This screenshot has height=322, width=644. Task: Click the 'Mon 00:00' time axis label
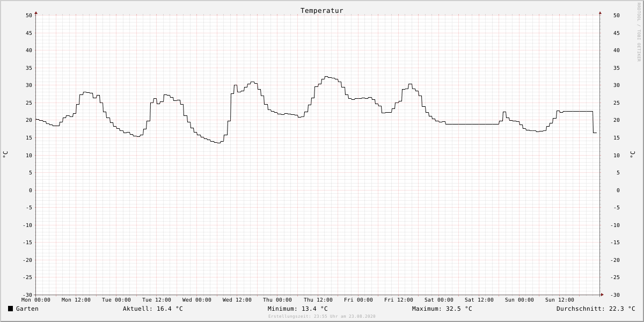[36, 300]
